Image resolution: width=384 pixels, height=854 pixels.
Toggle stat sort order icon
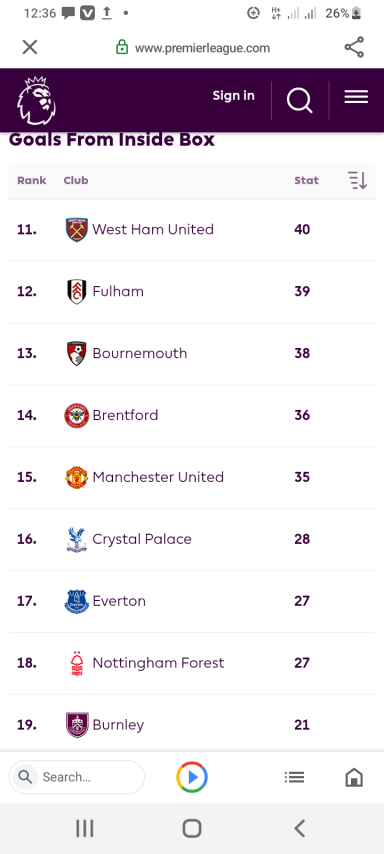[358, 180]
